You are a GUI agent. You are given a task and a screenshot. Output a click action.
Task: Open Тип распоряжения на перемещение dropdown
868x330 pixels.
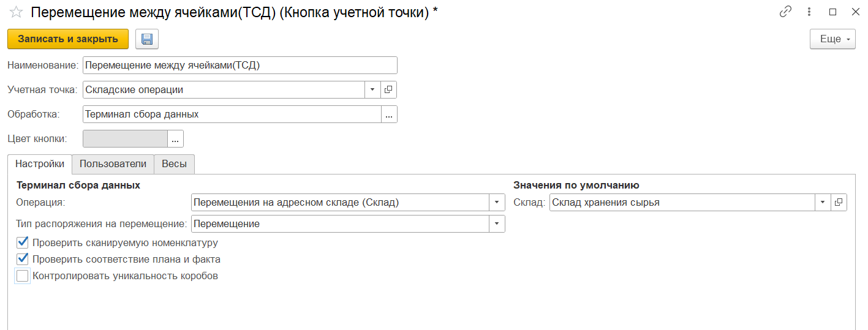497,224
